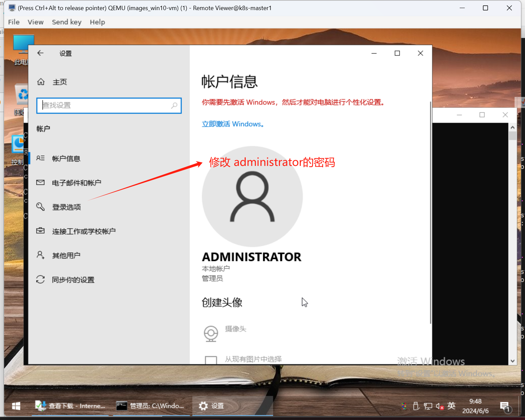Click the 摄像头 camera icon
525x420 pixels.
click(211, 334)
